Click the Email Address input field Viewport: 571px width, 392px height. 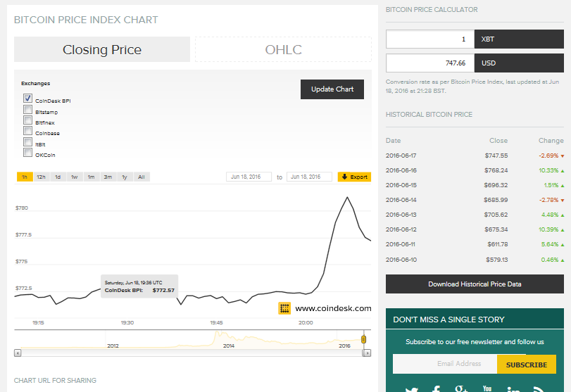click(x=445, y=364)
